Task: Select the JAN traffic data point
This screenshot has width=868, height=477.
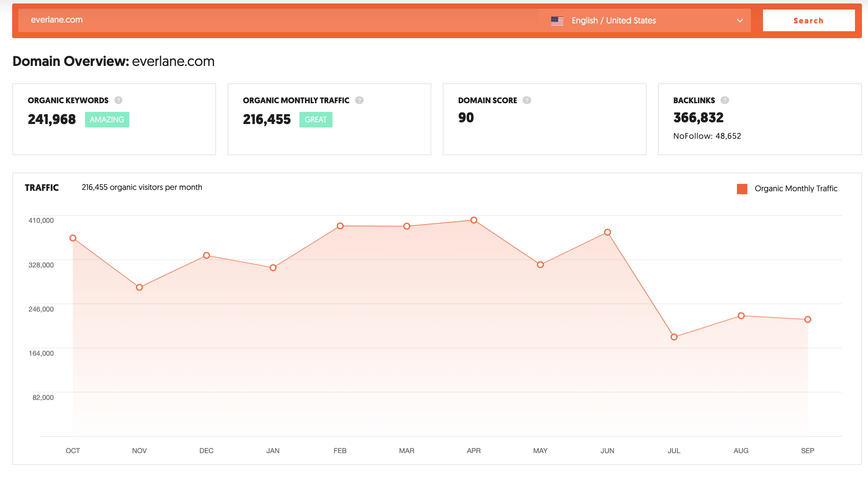Action: tap(273, 268)
